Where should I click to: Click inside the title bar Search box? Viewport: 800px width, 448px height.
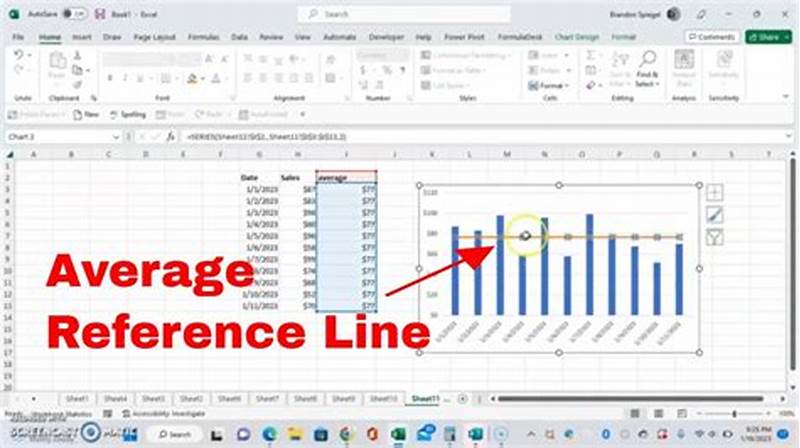pyautogui.click(x=404, y=14)
